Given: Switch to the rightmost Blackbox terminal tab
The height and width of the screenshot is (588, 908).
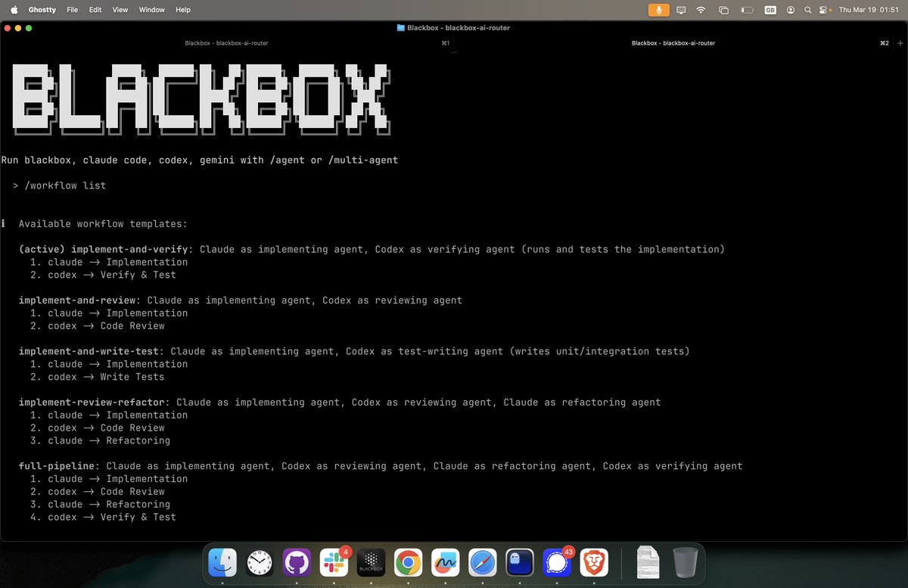Looking at the screenshot, I should pyautogui.click(x=673, y=43).
